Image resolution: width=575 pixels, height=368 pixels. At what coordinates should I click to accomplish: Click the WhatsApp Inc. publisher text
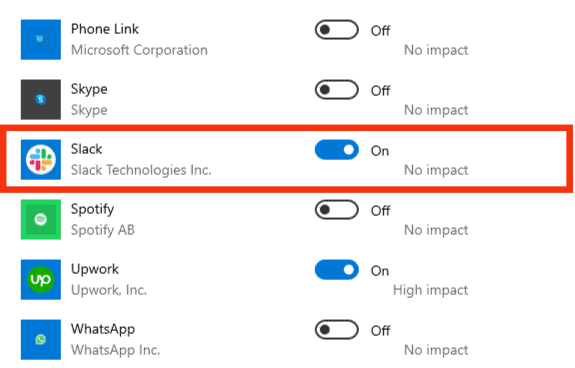click(116, 350)
